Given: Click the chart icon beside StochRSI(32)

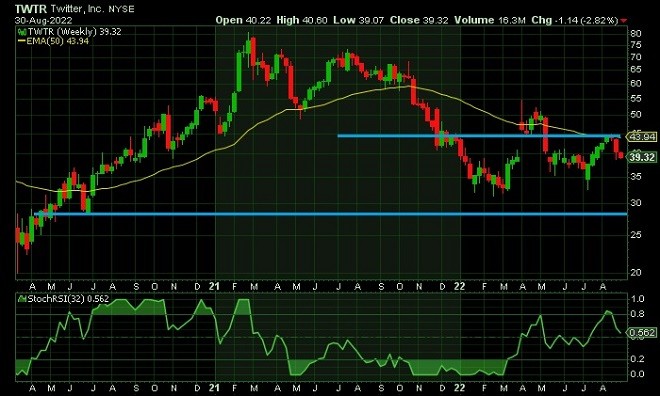Looking at the screenshot, I should (22, 299).
